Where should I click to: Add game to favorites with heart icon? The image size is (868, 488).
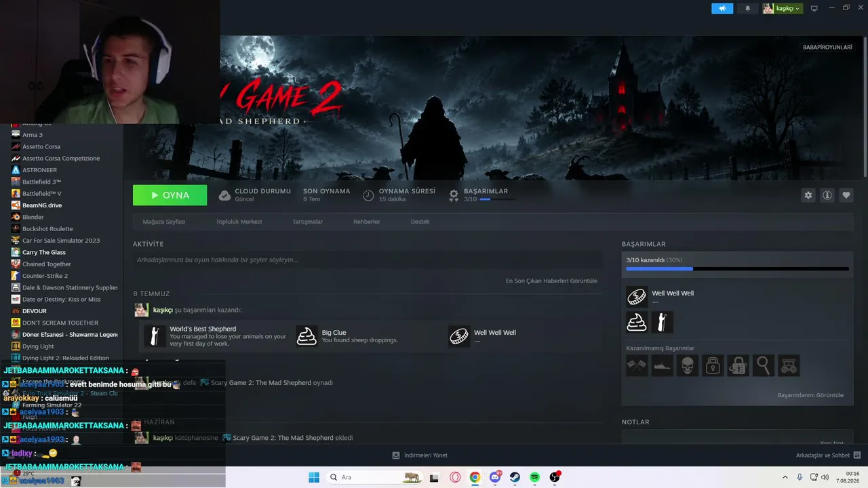(x=846, y=195)
